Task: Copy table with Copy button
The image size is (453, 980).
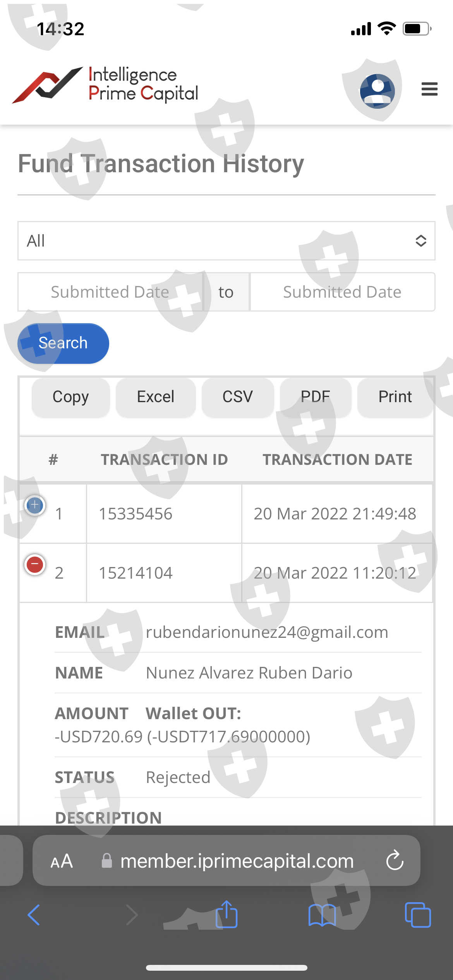Action: point(71,397)
